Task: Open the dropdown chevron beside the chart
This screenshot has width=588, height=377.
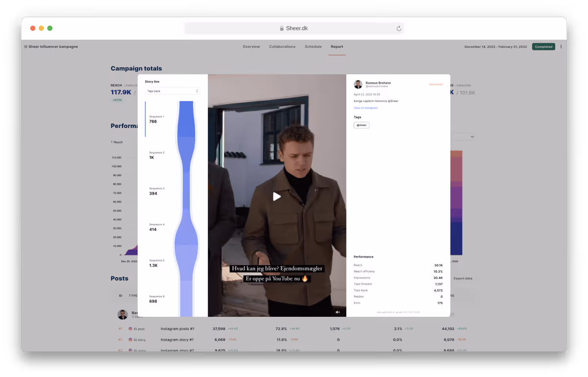Action: coord(472,137)
